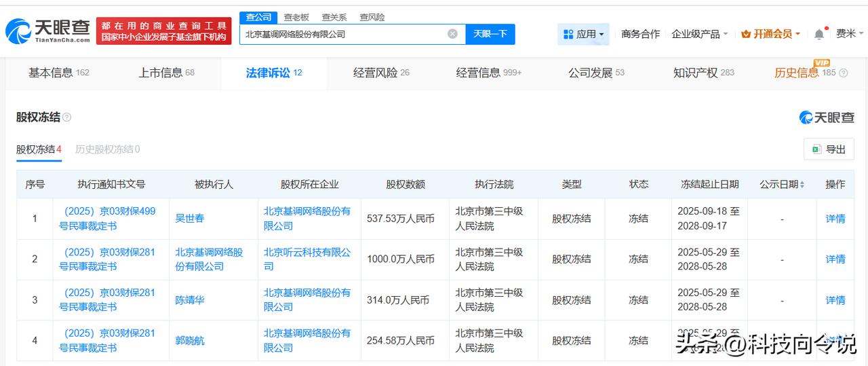Screen dimensions: 868x366
Task: Sort by 公示日期 column arrow
Action: pos(803,185)
